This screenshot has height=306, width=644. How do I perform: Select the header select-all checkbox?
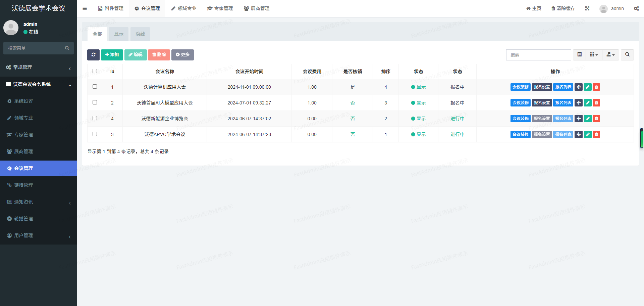point(95,71)
